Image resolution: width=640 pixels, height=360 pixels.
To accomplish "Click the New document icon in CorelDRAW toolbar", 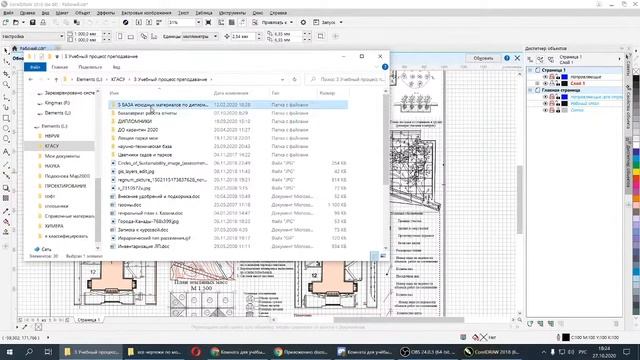I will pyautogui.click(x=6, y=22).
